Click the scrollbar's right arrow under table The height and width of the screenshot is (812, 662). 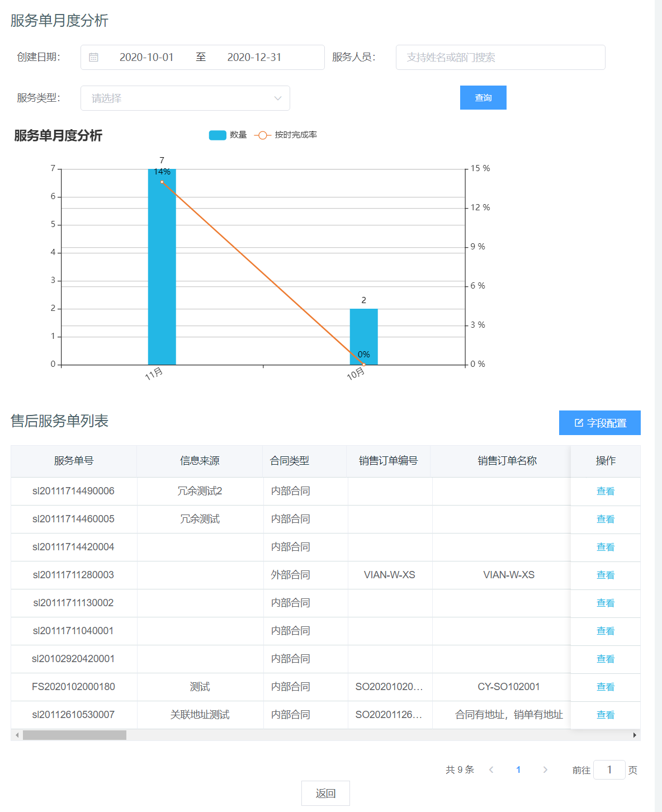(x=635, y=735)
